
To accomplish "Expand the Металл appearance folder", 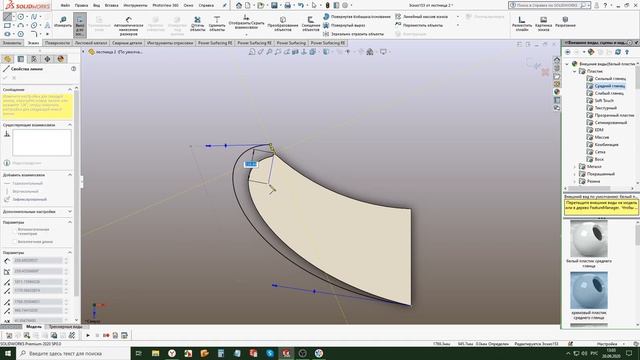I will click(574, 167).
